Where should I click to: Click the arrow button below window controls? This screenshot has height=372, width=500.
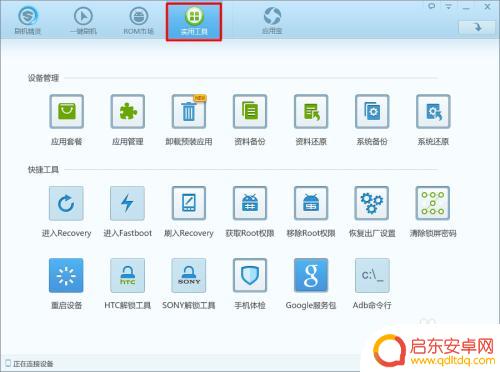pos(477,27)
